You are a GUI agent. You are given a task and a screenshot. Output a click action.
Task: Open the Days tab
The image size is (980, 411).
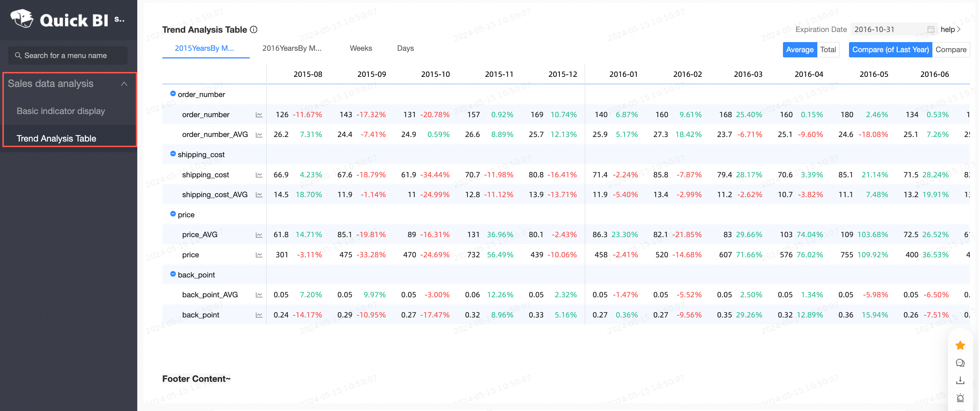click(405, 48)
